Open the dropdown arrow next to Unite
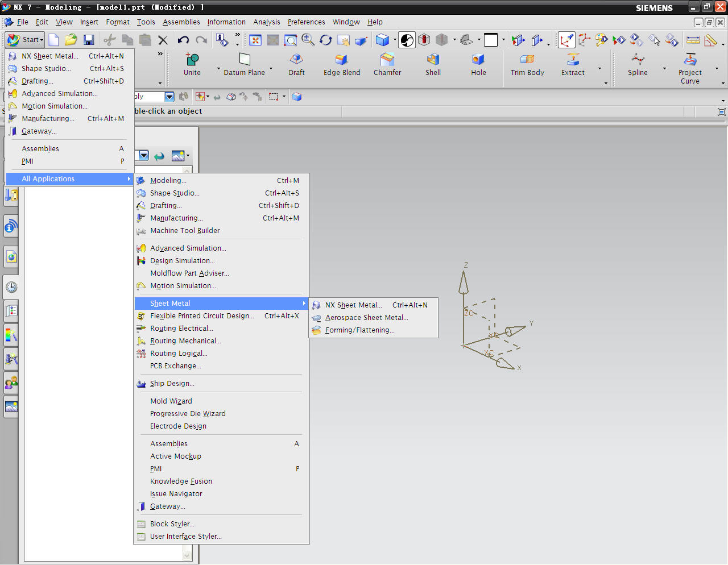Viewport: 728px width, 565px height. coord(218,69)
